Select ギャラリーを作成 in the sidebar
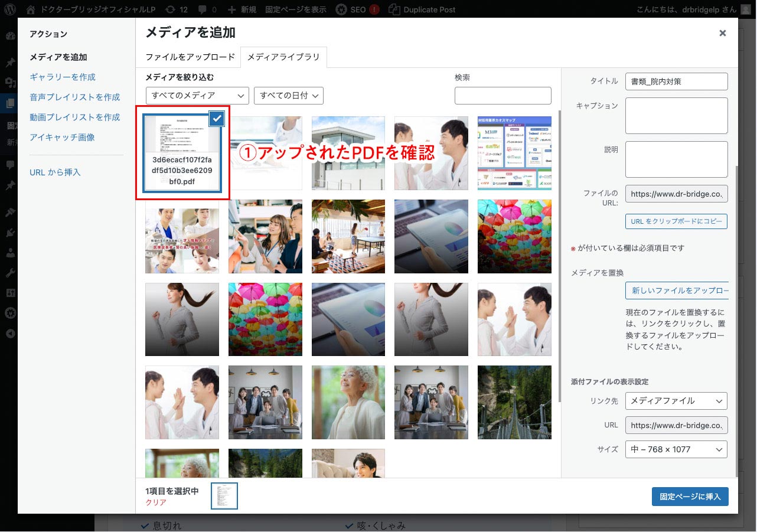 (x=63, y=77)
